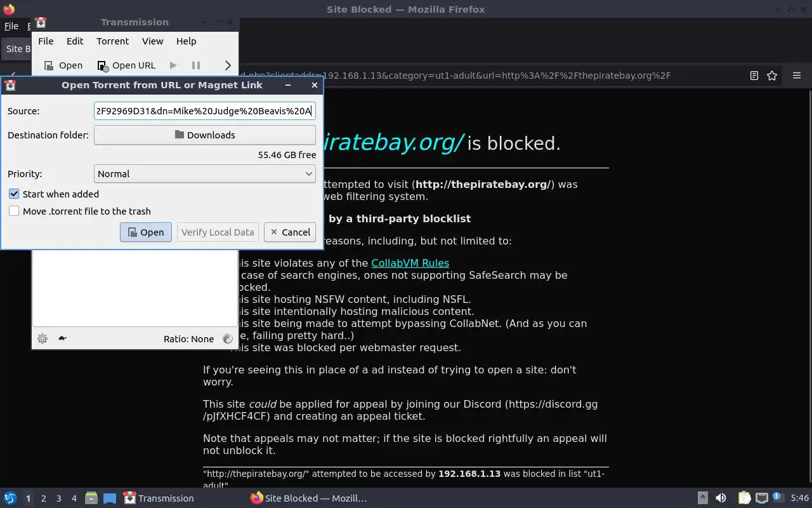Viewport: 812px width, 508px height.
Task: Minimize the Open Torrent dialog
Action: click(288, 84)
